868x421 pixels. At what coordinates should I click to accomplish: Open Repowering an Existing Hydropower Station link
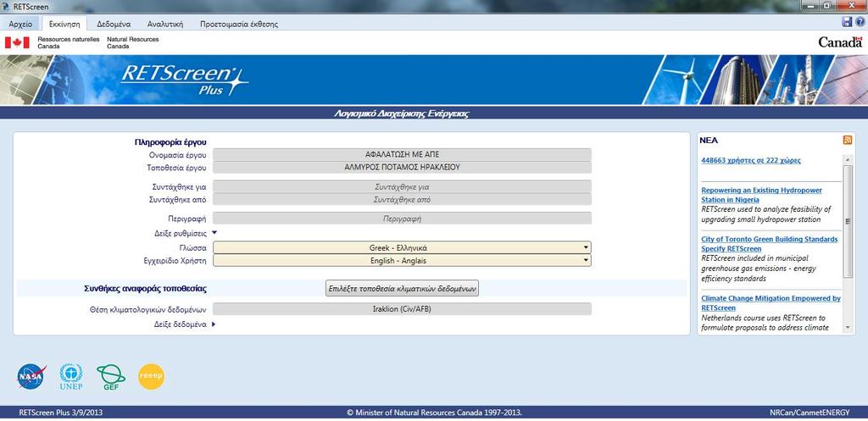(762, 195)
